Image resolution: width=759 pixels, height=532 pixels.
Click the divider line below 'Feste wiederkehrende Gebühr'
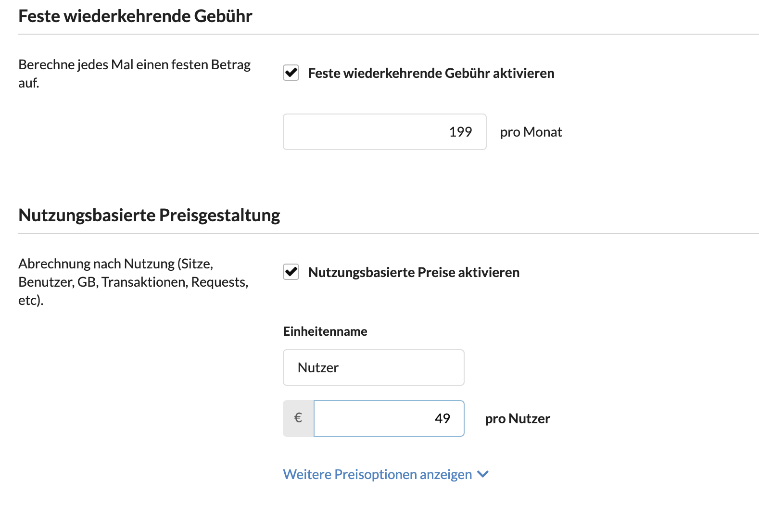[x=389, y=34]
